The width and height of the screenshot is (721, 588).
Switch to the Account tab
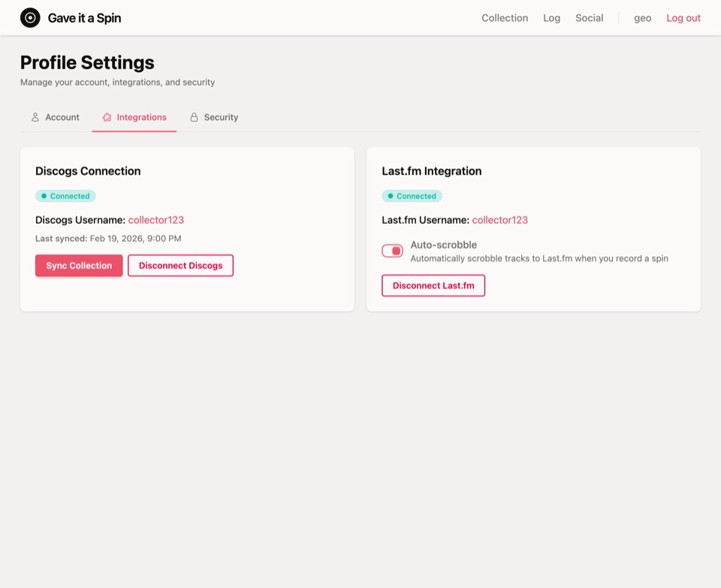[61, 117]
